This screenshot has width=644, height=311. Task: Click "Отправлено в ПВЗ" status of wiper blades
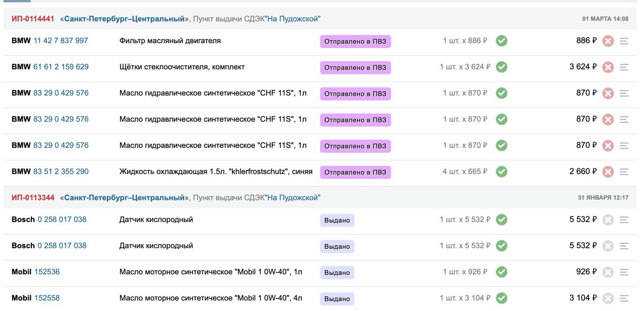coord(355,67)
